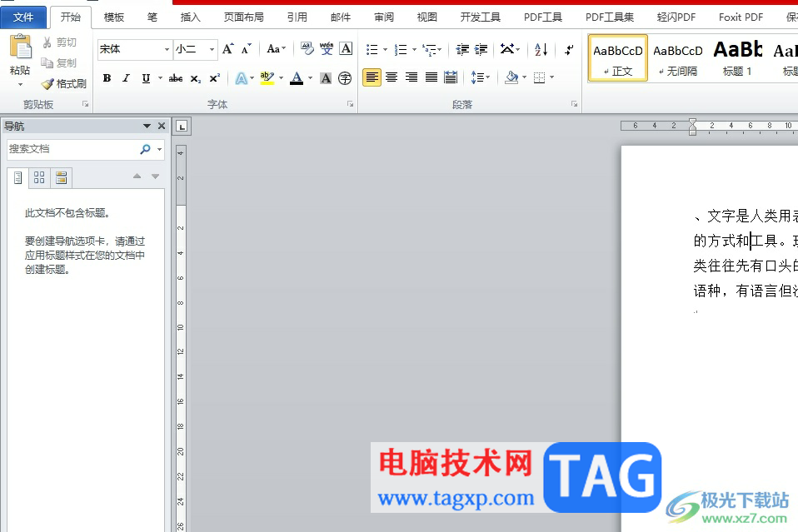798x532 pixels.
Task: Click the Enclose Characters circled icon
Action: pyautogui.click(x=345, y=78)
